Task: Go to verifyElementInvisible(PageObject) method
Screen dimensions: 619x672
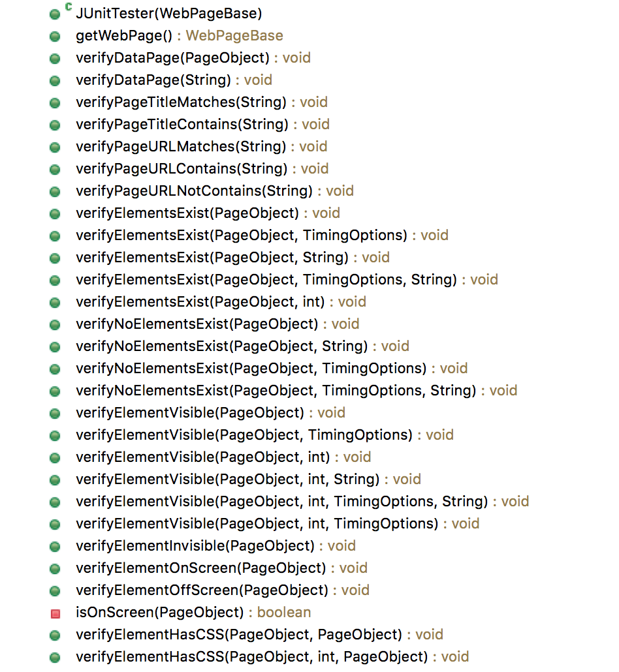Action: 216,546
